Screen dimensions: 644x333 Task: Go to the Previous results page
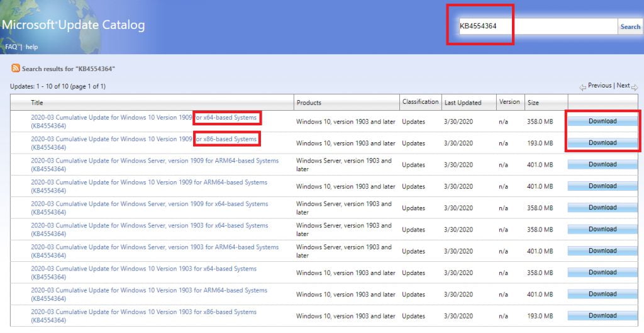point(599,86)
